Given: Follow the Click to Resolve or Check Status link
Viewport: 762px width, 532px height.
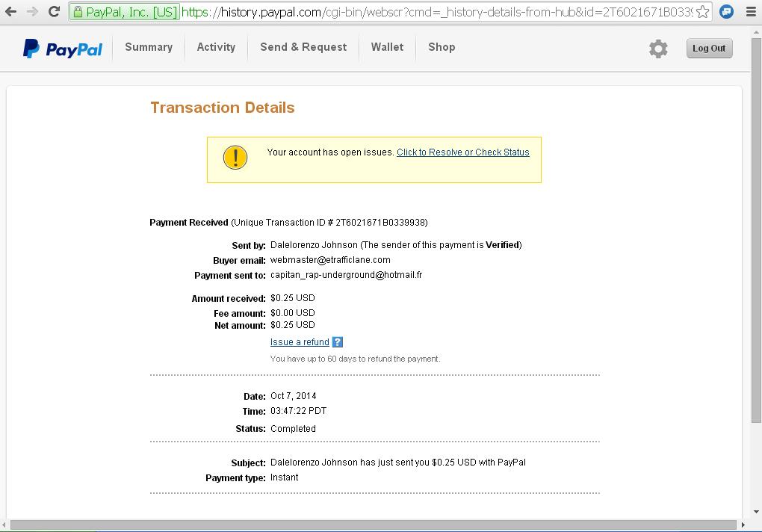Looking at the screenshot, I should 463,152.
